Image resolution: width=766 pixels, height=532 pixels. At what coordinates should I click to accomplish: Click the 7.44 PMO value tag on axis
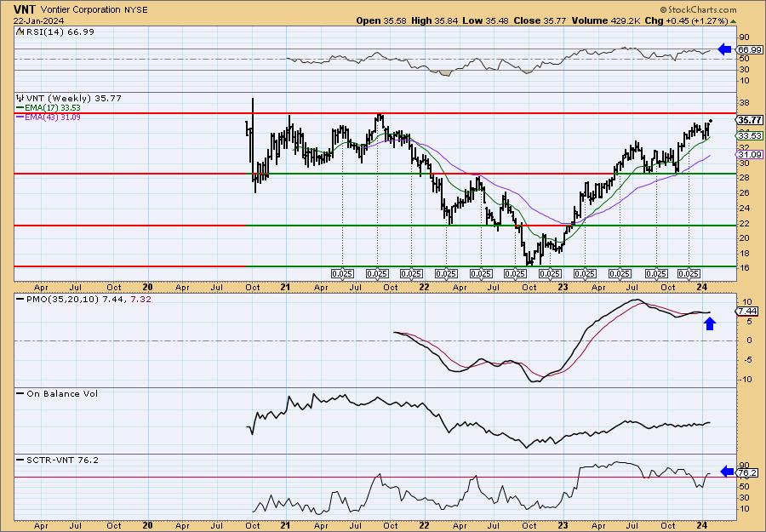coord(748,312)
